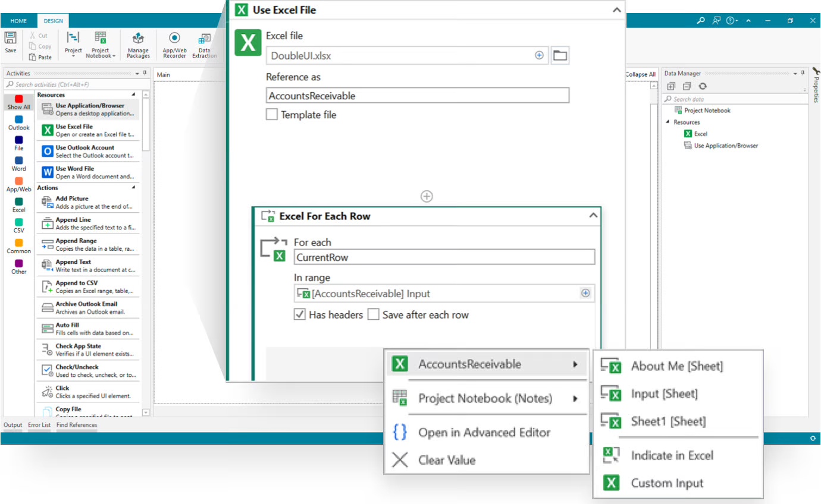The width and height of the screenshot is (821, 504).
Task: Collapse the Use Excel File activity
Action: tap(617, 10)
